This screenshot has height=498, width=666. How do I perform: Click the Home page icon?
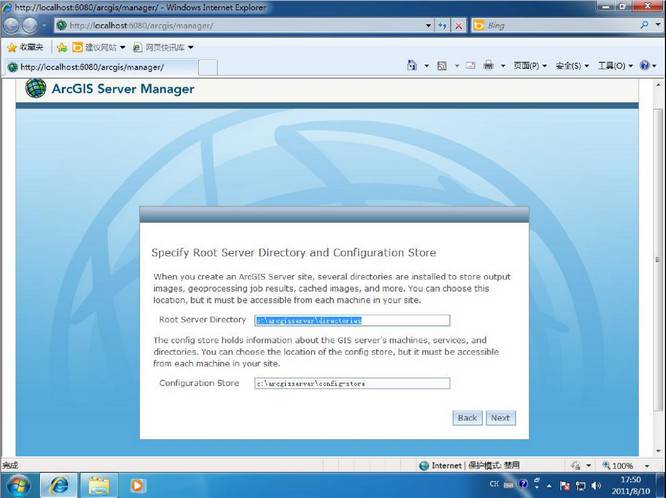tap(412, 65)
